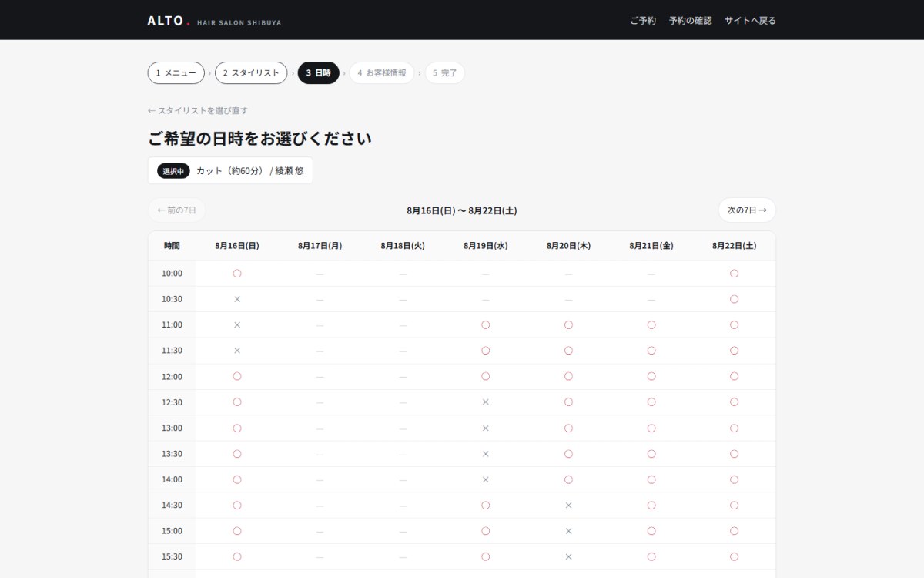
Task: Click the 選択中 badge
Action: (173, 171)
